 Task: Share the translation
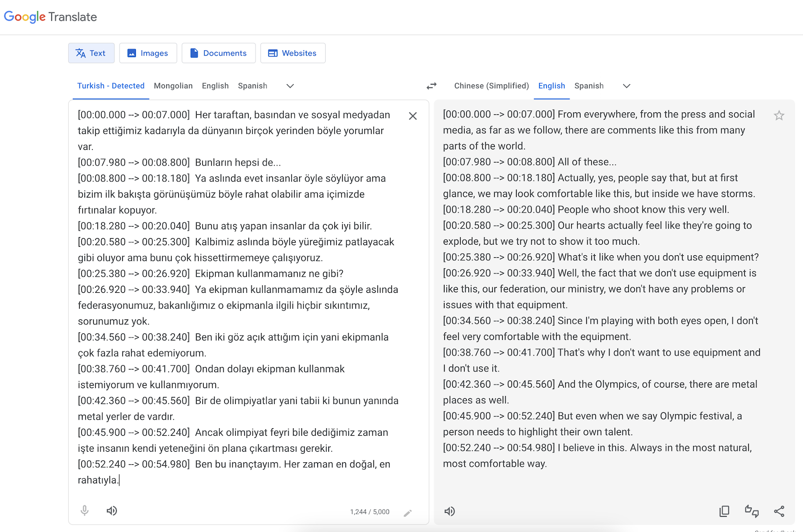coord(779,511)
